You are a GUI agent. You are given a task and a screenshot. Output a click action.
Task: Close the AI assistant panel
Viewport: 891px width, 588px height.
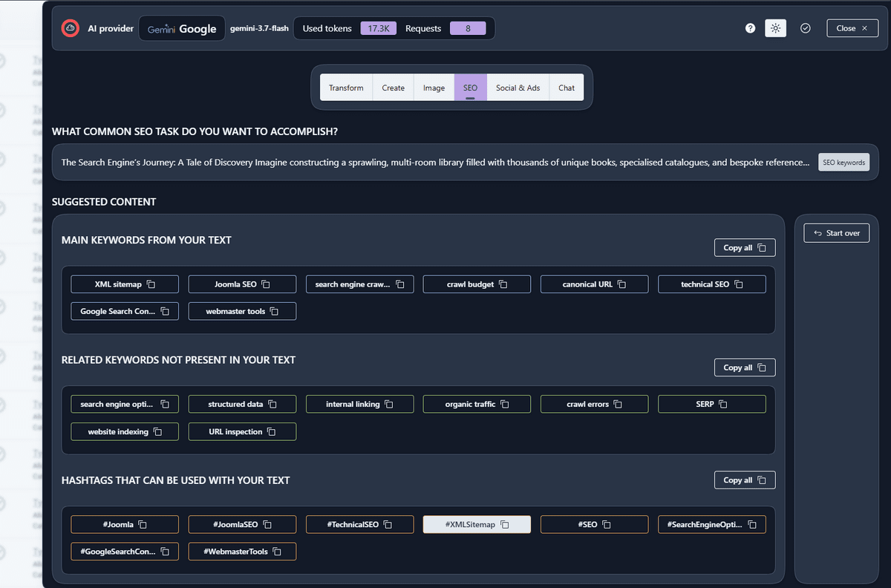852,28
